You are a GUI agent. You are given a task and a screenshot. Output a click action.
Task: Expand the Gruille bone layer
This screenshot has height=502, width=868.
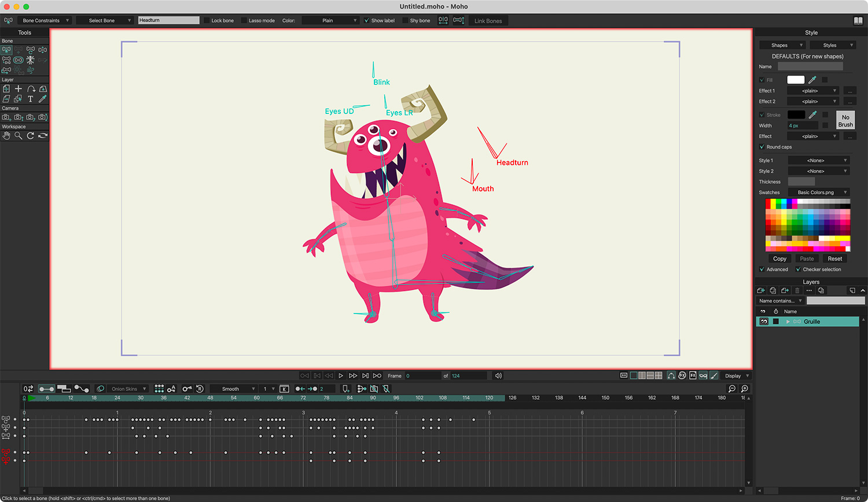(x=788, y=322)
